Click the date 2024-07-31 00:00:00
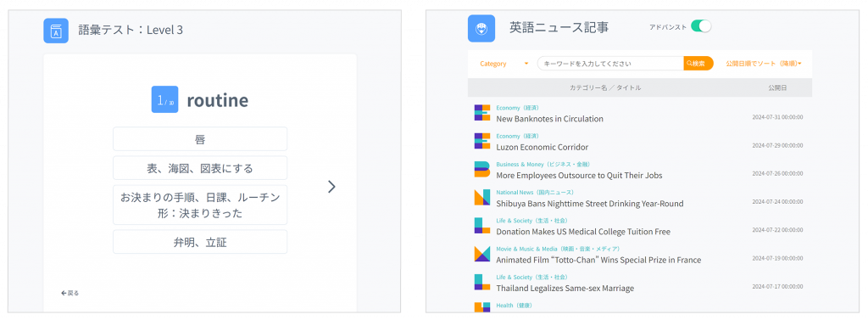 pos(777,117)
